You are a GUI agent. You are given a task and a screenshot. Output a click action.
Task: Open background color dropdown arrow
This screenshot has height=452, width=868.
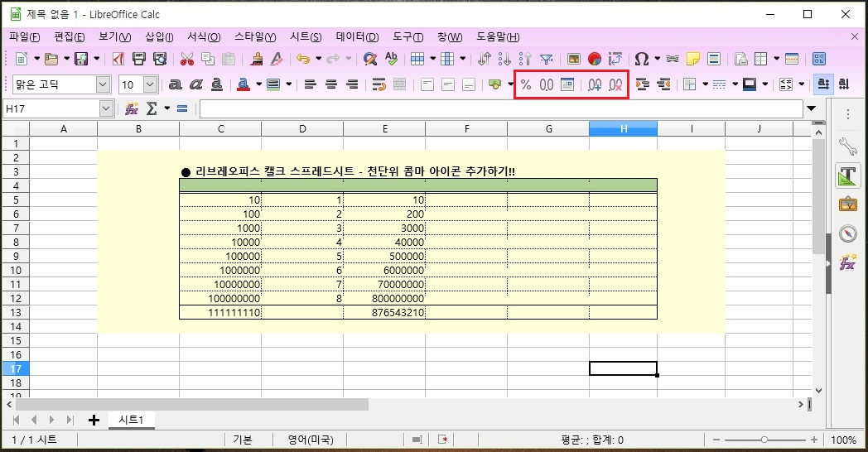(x=288, y=84)
